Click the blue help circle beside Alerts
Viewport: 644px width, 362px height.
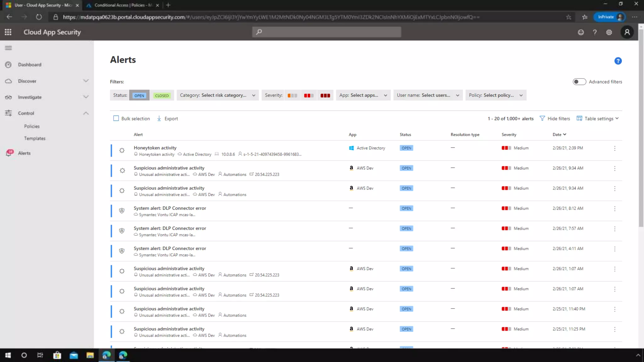(x=618, y=61)
